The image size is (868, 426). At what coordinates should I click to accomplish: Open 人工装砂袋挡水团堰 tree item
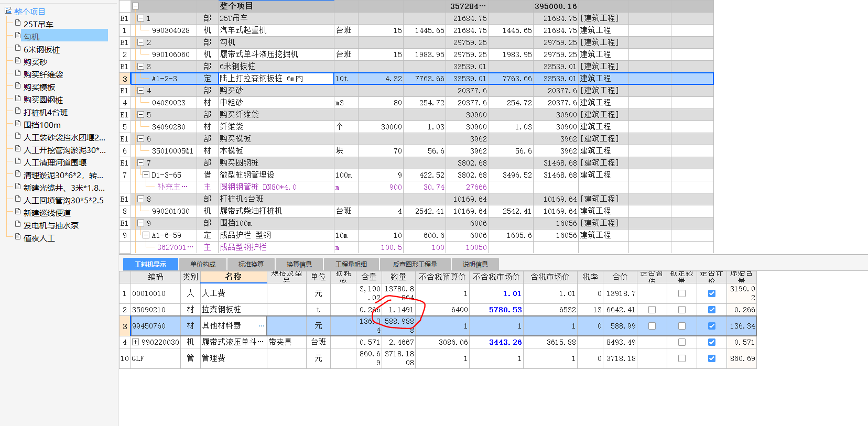(x=64, y=137)
